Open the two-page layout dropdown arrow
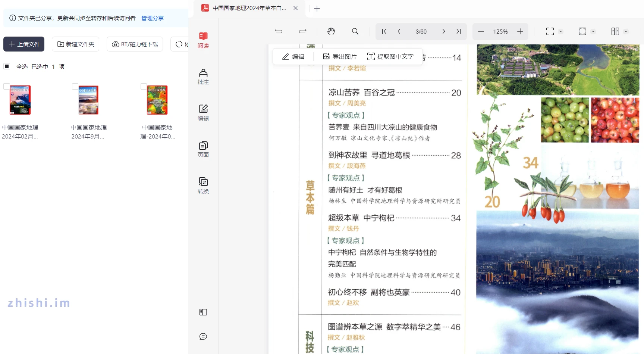 (626, 31)
